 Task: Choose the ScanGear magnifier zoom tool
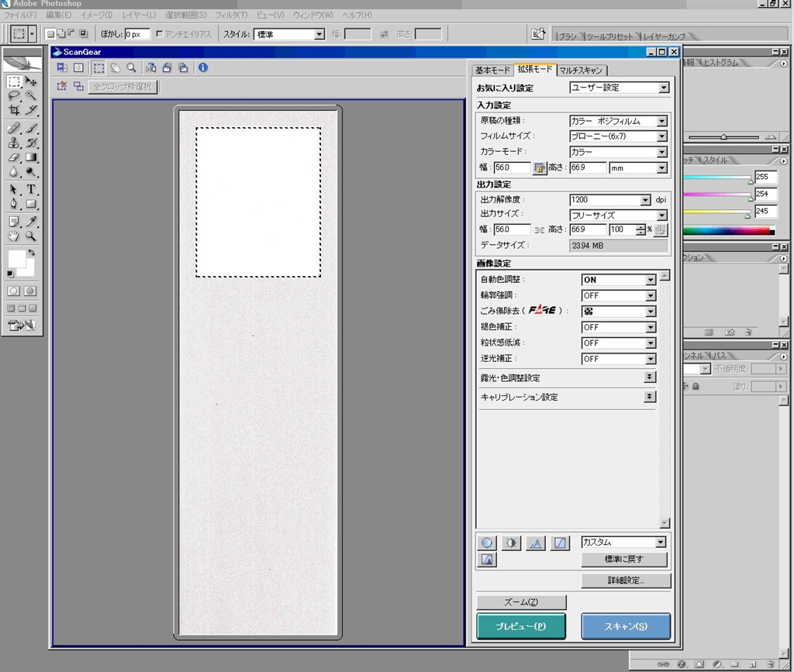pyautogui.click(x=131, y=67)
